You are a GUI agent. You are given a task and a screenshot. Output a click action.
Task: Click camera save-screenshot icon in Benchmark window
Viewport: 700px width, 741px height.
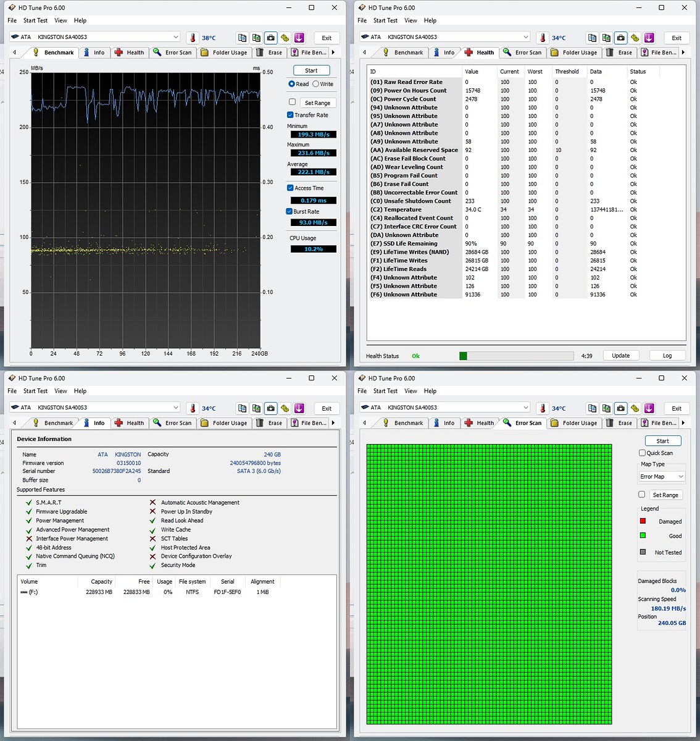(270, 38)
